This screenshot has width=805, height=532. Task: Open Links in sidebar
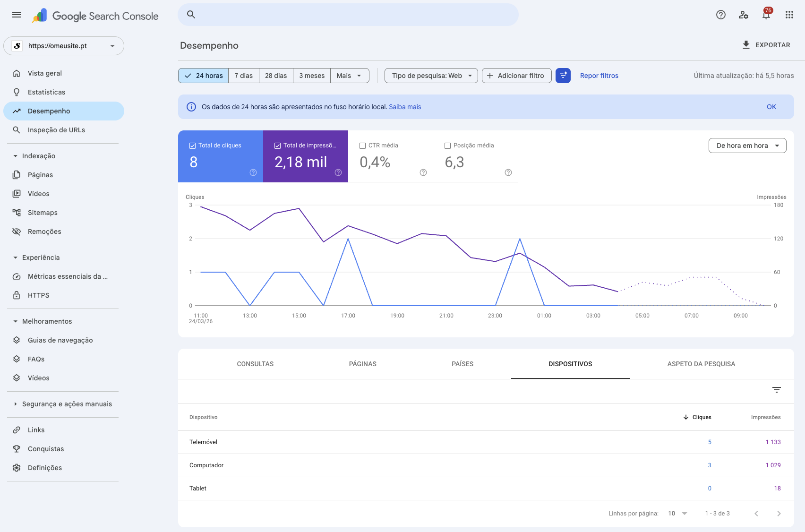pyautogui.click(x=64, y=430)
